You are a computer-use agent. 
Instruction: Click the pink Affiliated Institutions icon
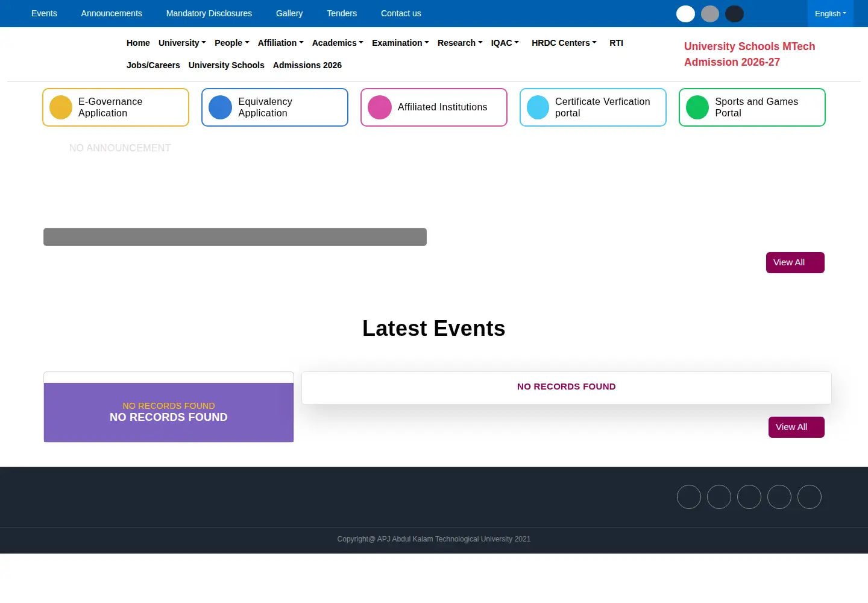point(379,107)
